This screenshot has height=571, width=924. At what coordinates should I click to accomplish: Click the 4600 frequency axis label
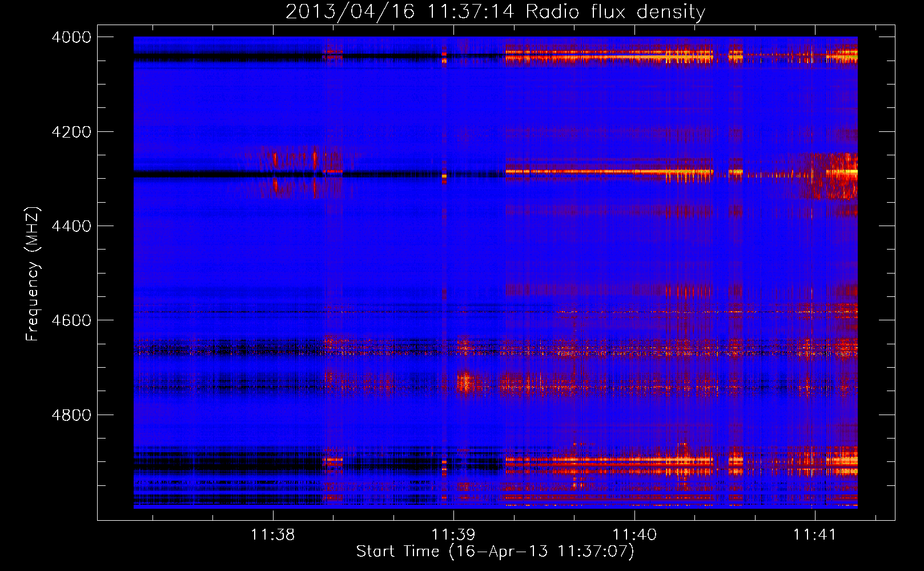(71, 320)
